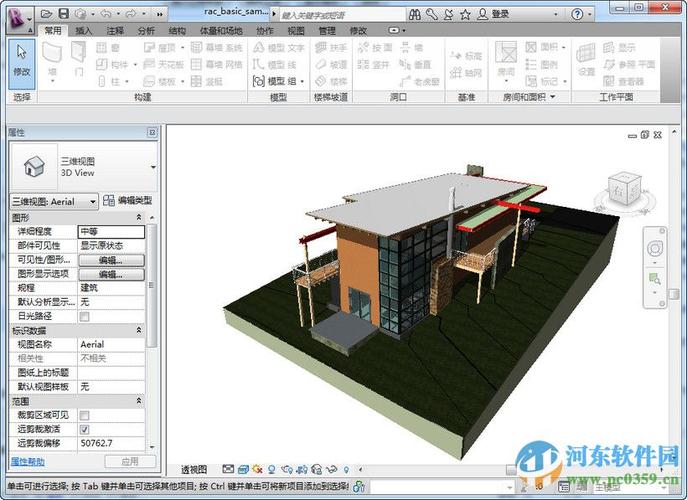
Task: Click the Edit Type (编辑类型) icon
Action: [109, 201]
